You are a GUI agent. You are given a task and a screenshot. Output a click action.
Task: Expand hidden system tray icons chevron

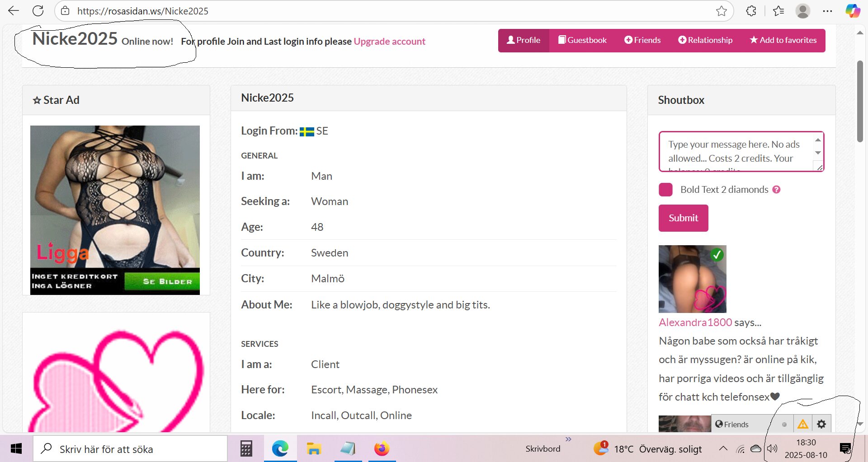(723, 448)
